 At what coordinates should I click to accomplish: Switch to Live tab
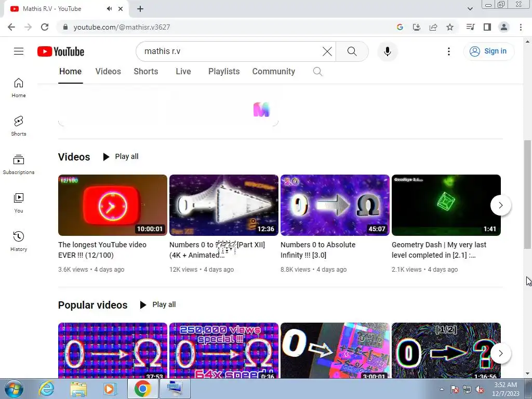[x=183, y=72]
